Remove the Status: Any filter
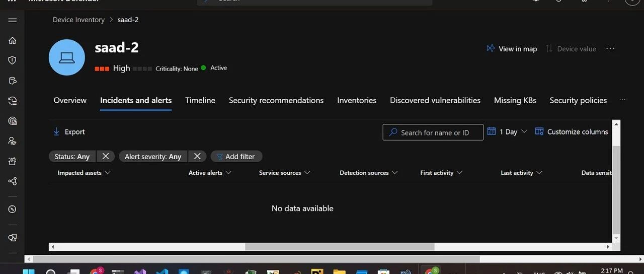The image size is (644, 274). click(105, 156)
